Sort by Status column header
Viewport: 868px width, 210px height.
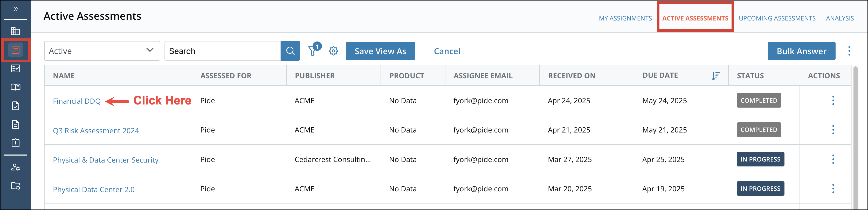(x=750, y=76)
